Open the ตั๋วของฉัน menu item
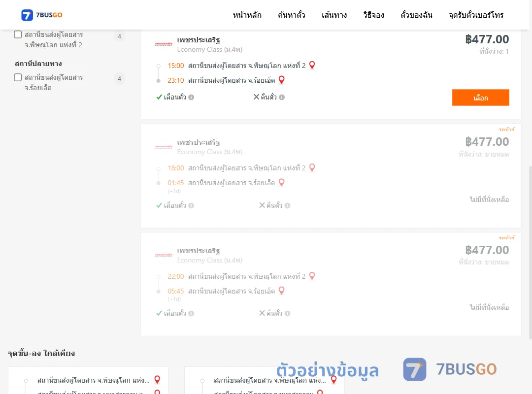The width and height of the screenshot is (532, 394). tap(416, 15)
